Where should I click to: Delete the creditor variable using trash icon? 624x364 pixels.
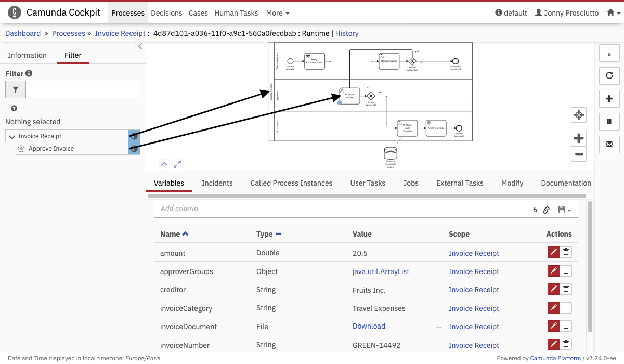566,290
